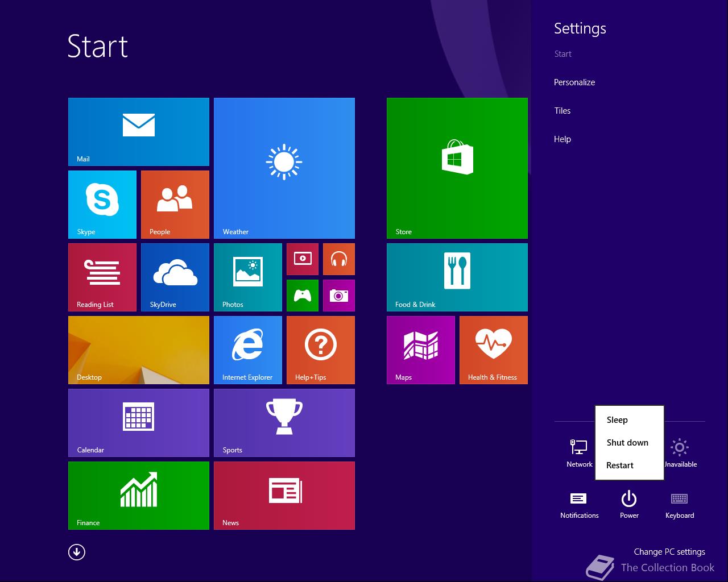This screenshot has width=728, height=582.
Task: Choose Restart from power menu
Action: [629, 465]
